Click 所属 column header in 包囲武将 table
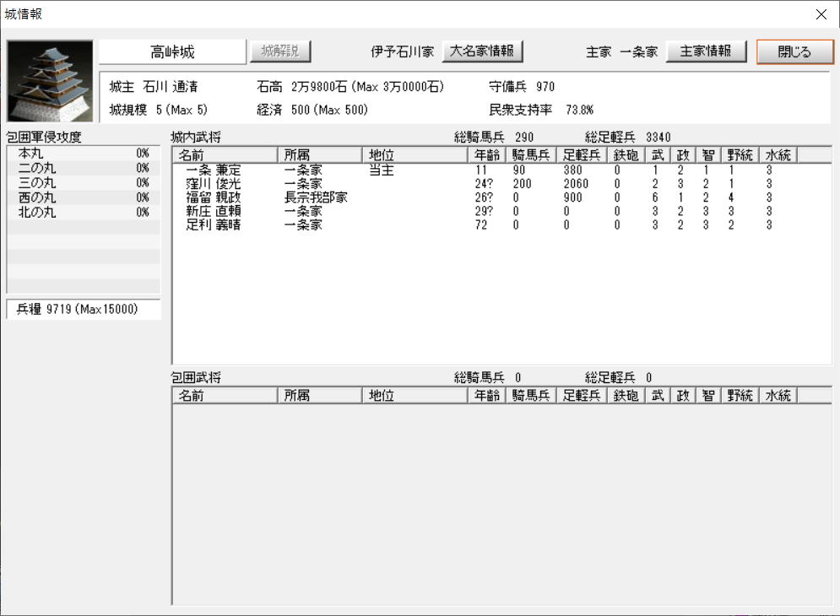840x616 pixels. [x=319, y=395]
